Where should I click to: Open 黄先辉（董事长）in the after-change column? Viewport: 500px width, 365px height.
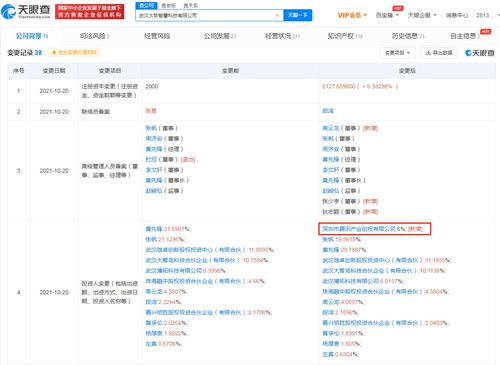[330, 180]
